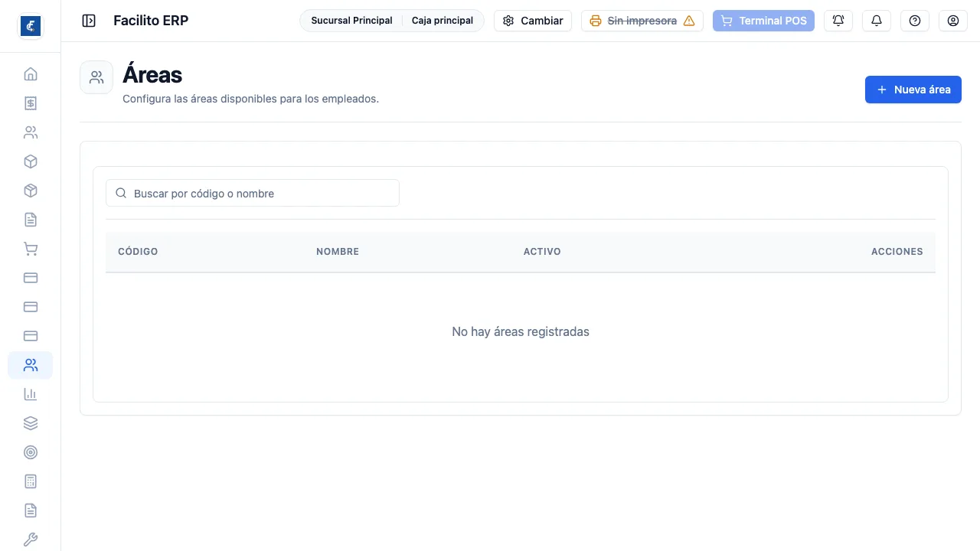This screenshot has width=980, height=551.
Task: Open the dollar receipt icon in sidebar
Action: point(31,103)
